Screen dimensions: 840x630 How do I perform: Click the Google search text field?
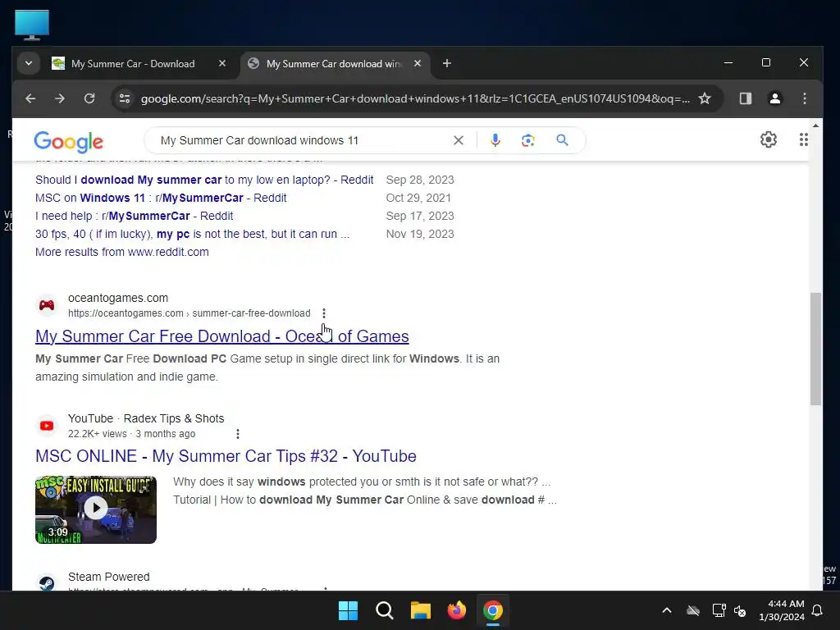300,140
